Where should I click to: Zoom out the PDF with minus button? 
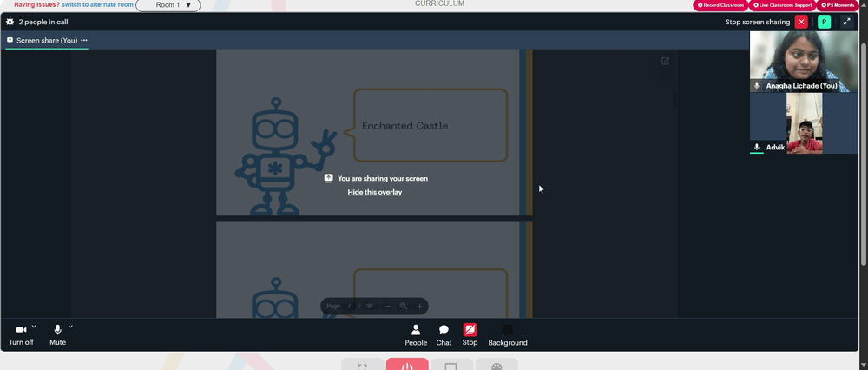[388, 307]
